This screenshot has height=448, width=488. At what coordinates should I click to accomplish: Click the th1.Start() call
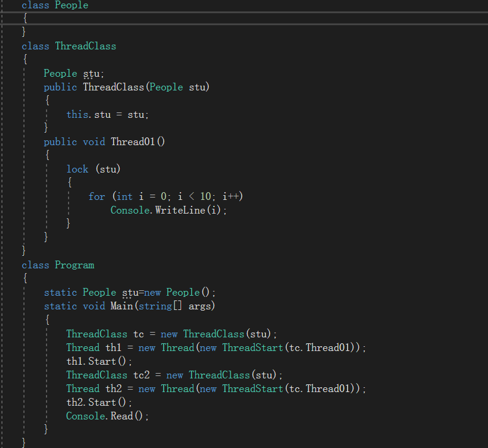tap(95, 361)
